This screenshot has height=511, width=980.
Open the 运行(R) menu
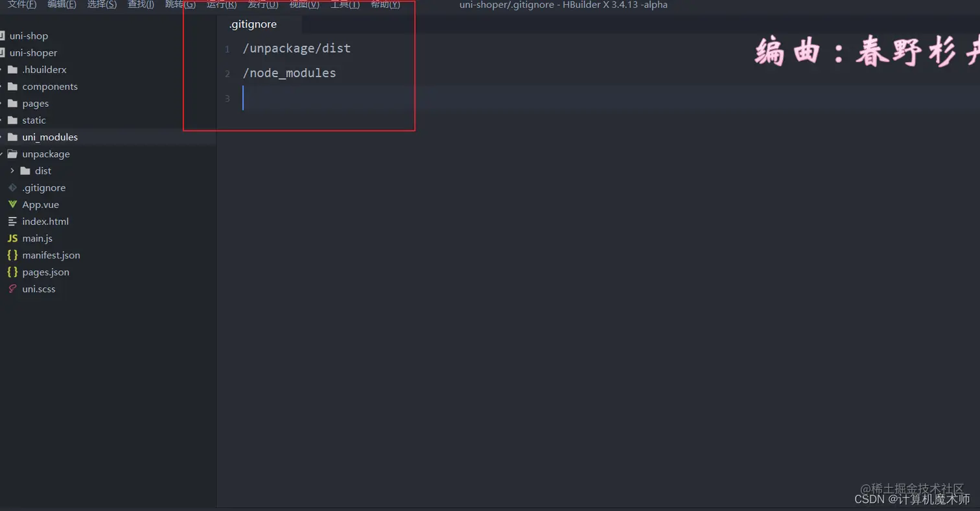tap(222, 5)
